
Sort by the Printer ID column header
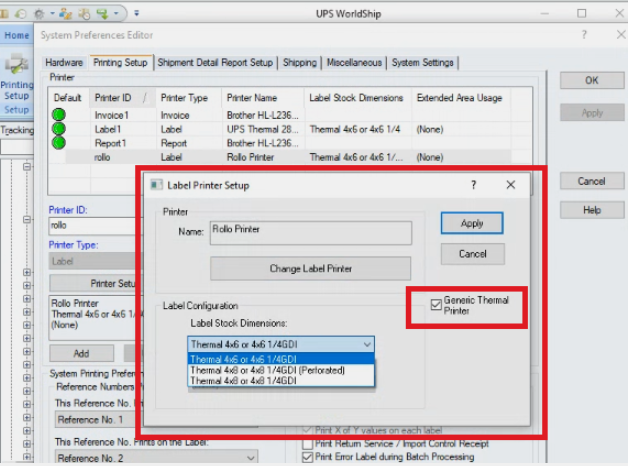122,98
